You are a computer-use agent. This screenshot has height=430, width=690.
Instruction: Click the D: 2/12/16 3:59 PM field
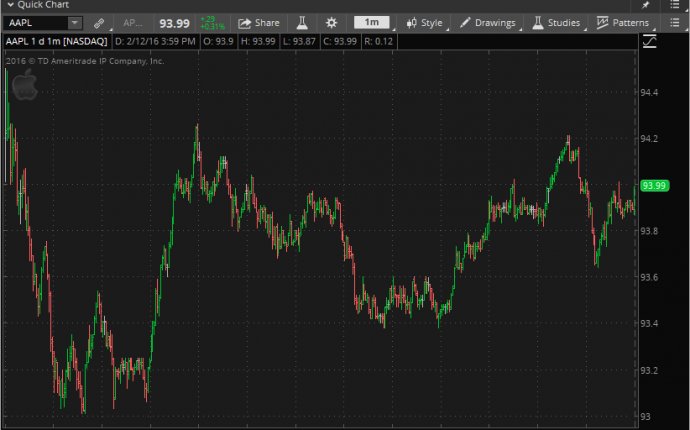pos(155,42)
